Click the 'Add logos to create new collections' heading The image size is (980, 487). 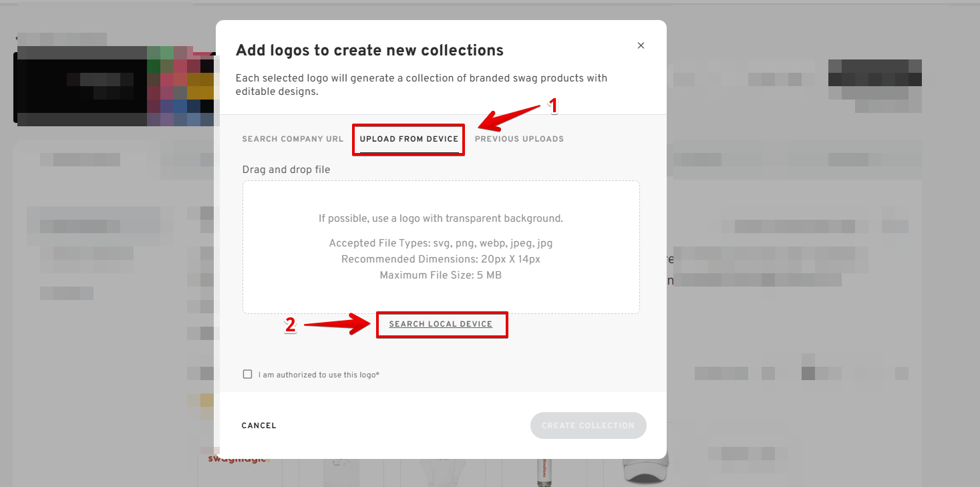[x=369, y=50]
